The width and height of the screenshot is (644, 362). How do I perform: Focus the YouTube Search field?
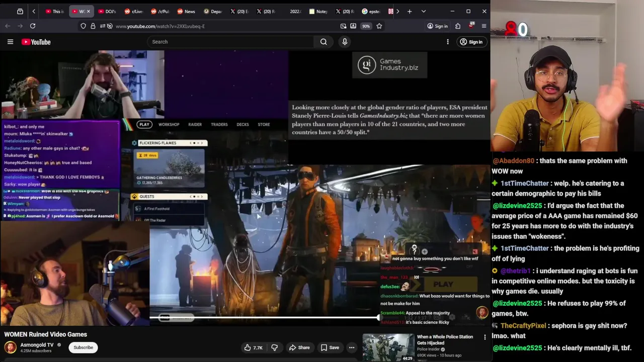point(230,42)
